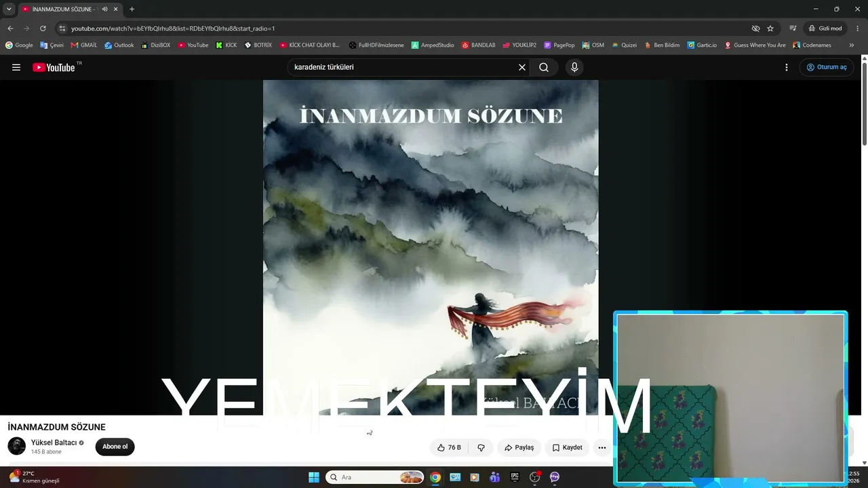Open the Guess Where You Are bookmark
The height and width of the screenshot is (488, 868).
(755, 45)
